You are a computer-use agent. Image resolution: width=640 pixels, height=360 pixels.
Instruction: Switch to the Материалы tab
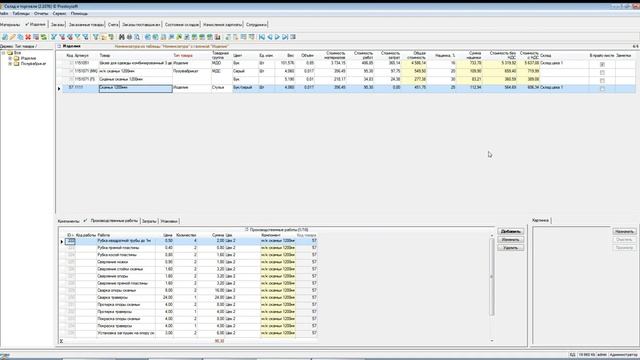coord(10,25)
